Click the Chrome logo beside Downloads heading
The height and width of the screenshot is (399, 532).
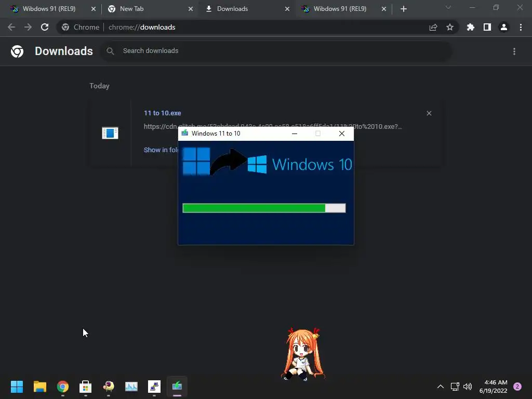pos(17,51)
